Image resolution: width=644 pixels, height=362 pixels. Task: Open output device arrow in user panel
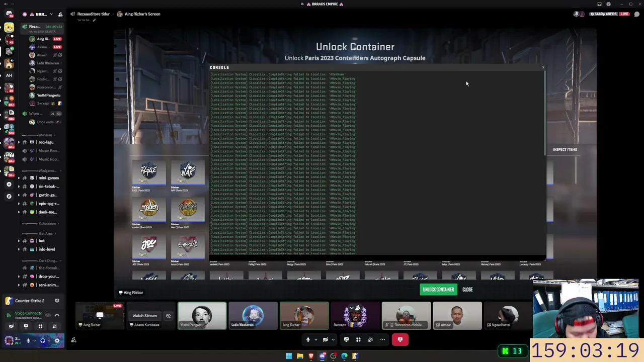(x=49, y=340)
